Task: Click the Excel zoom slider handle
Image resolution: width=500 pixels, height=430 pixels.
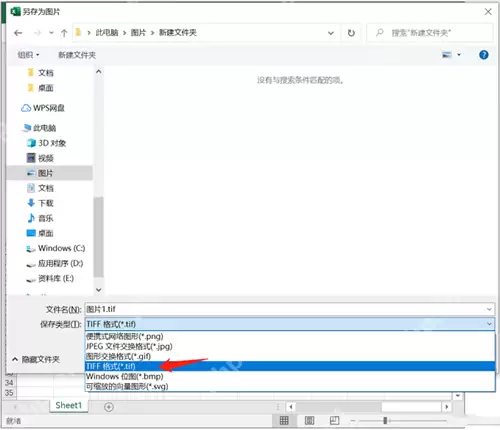Action: (x=385, y=421)
